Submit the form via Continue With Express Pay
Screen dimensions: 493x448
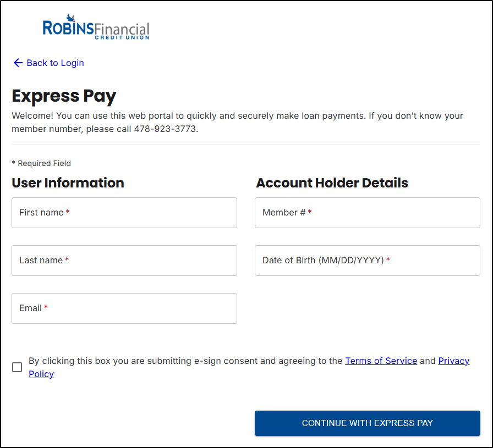pos(367,423)
